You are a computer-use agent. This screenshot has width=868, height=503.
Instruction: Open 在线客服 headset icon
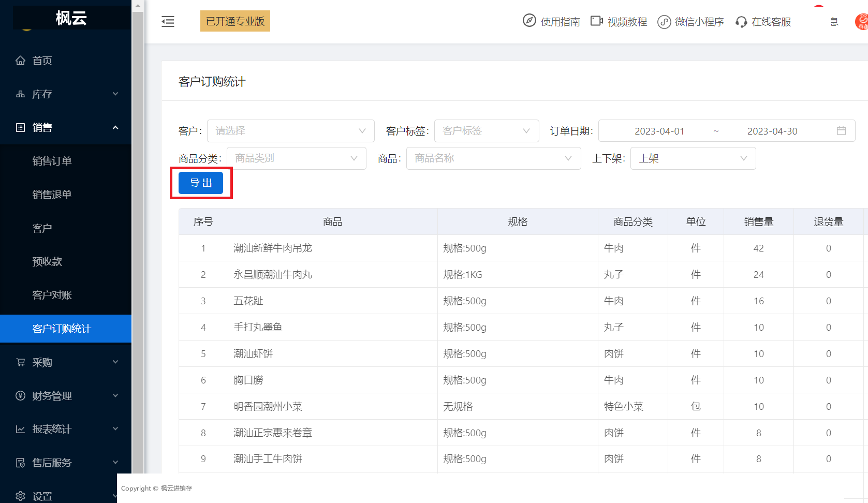point(741,22)
